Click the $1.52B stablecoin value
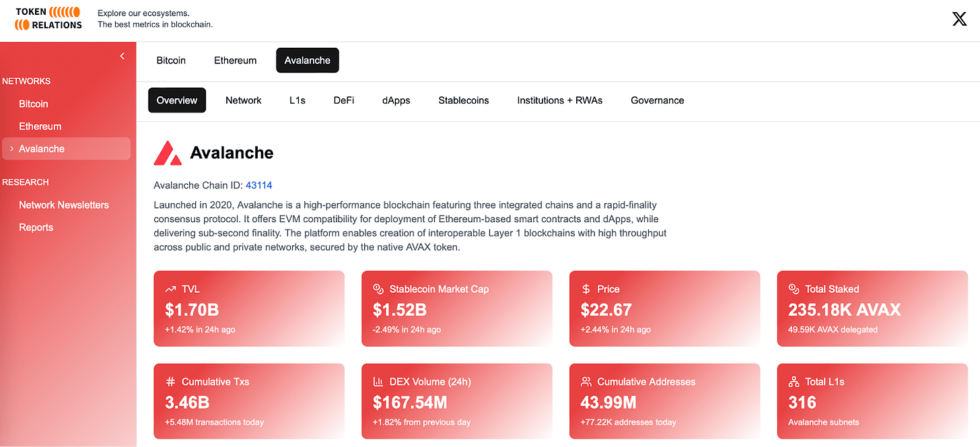The image size is (980, 447). tap(400, 310)
